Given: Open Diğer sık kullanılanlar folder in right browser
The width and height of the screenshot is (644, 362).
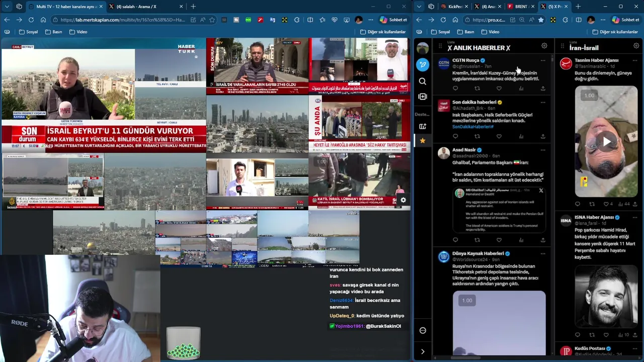Looking at the screenshot, I should pyautogui.click(x=615, y=32).
